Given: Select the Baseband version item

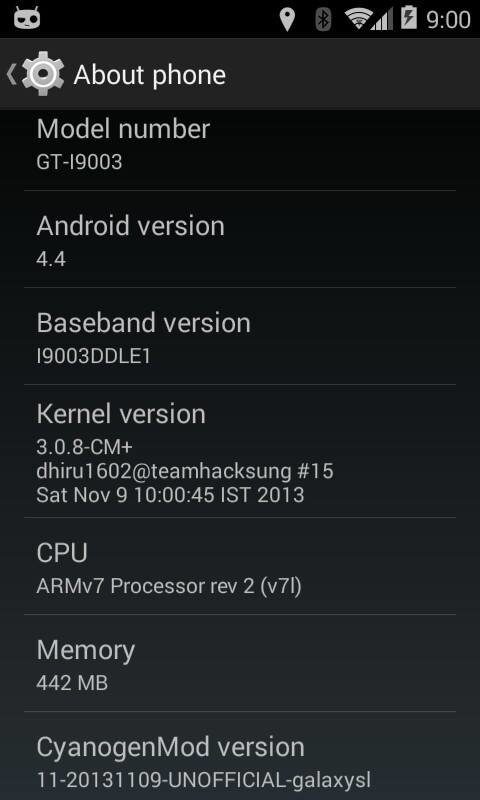Looking at the screenshot, I should click(x=240, y=336).
